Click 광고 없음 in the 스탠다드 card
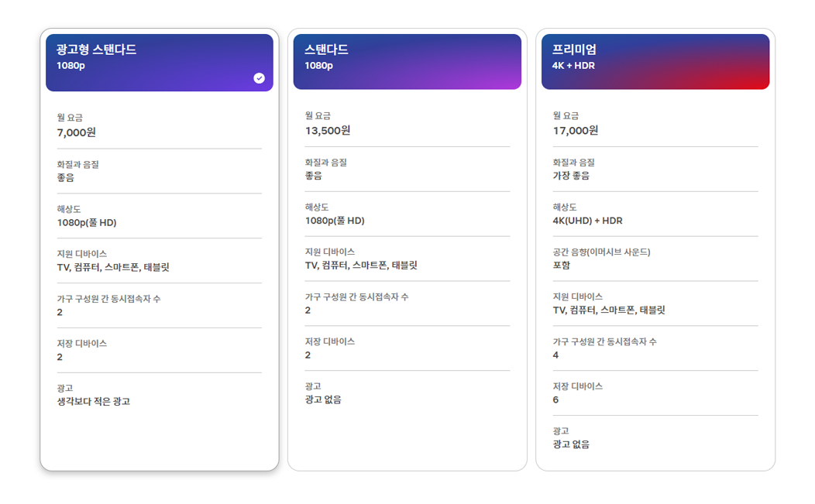 tap(323, 399)
